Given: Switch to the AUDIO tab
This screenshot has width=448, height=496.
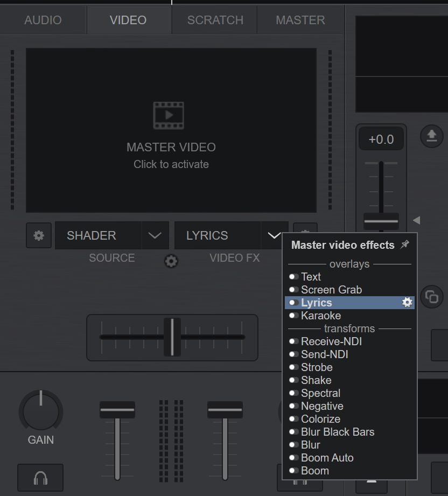Looking at the screenshot, I should [x=43, y=20].
